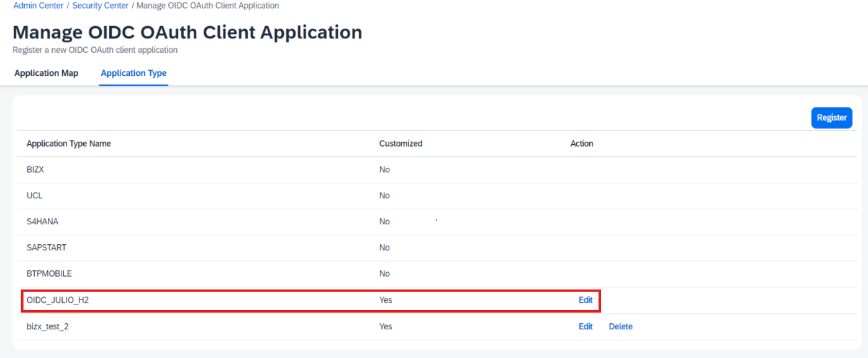This screenshot has height=358, width=868.
Task: Go to Security Center breadcrumb
Action: coord(101,6)
